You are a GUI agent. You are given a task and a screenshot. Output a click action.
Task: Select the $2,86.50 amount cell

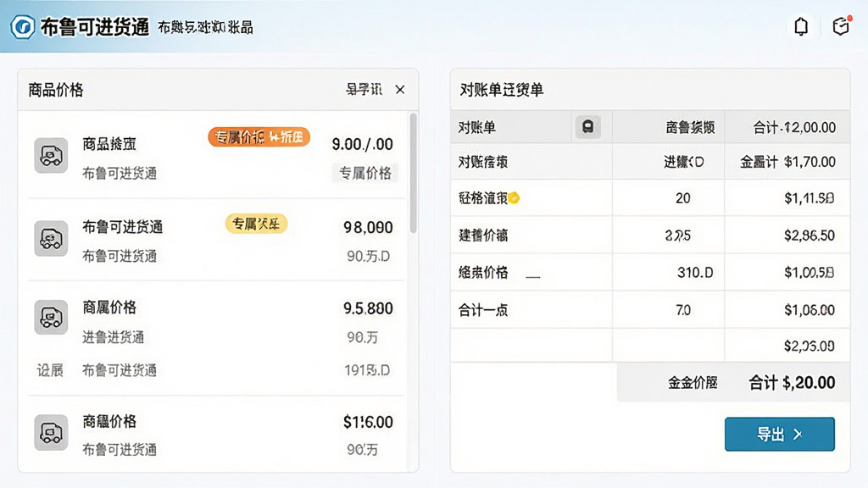[787, 236]
